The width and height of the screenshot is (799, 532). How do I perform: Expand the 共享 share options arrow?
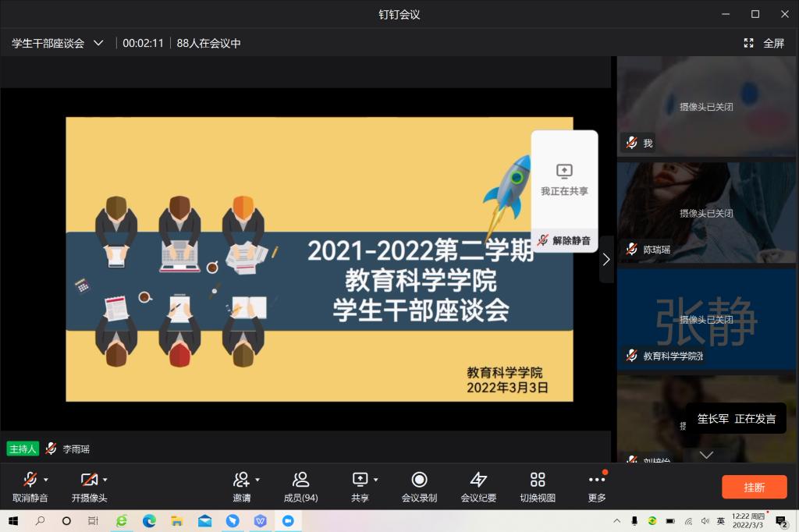click(x=375, y=480)
